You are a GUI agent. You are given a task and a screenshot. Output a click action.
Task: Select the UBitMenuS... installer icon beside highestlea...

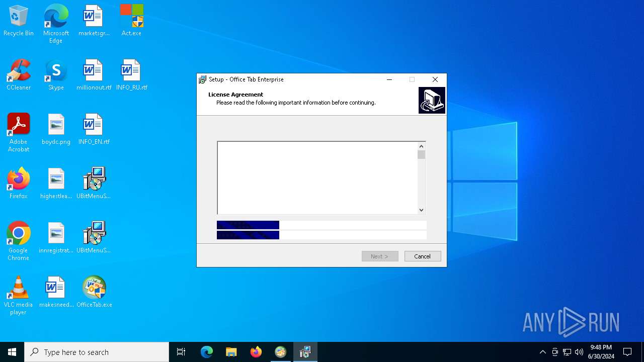(94, 184)
